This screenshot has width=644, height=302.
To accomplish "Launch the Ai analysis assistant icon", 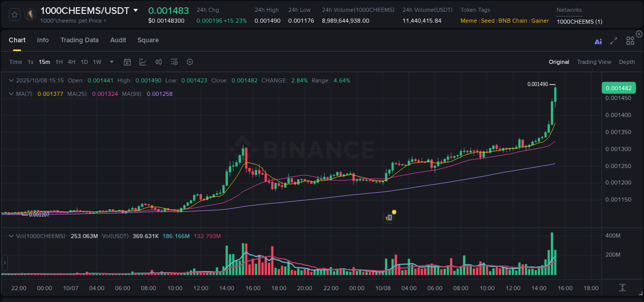I will point(598,41).
